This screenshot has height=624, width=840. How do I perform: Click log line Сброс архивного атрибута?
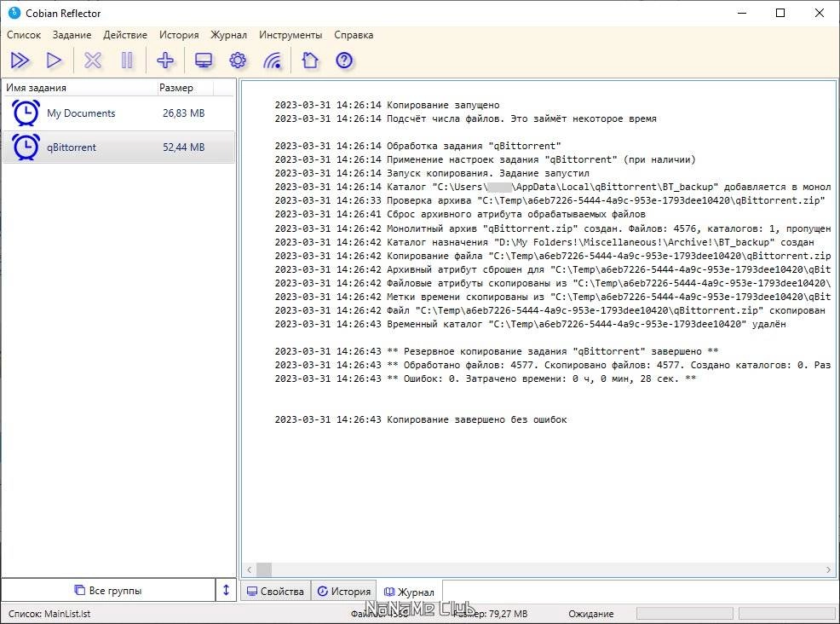(460, 215)
